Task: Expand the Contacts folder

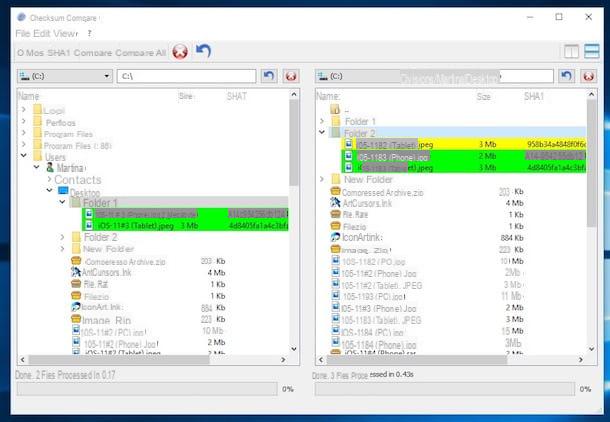Action: click(x=49, y=179)
